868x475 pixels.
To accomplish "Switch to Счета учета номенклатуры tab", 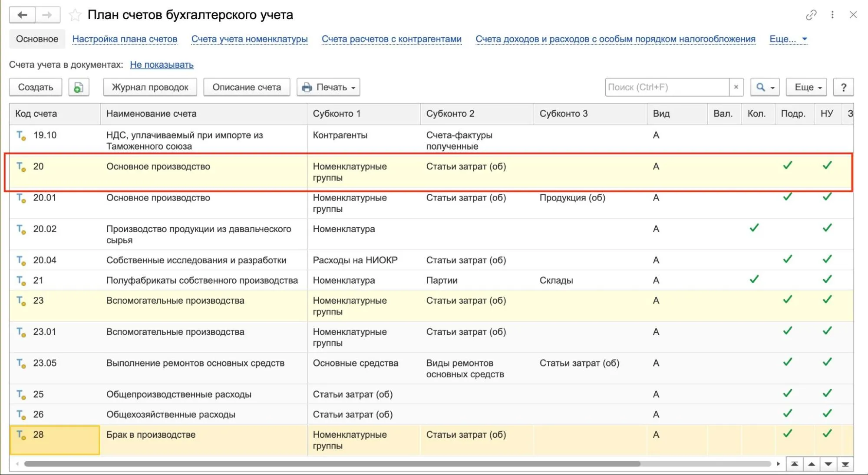I will coord(249,39).
